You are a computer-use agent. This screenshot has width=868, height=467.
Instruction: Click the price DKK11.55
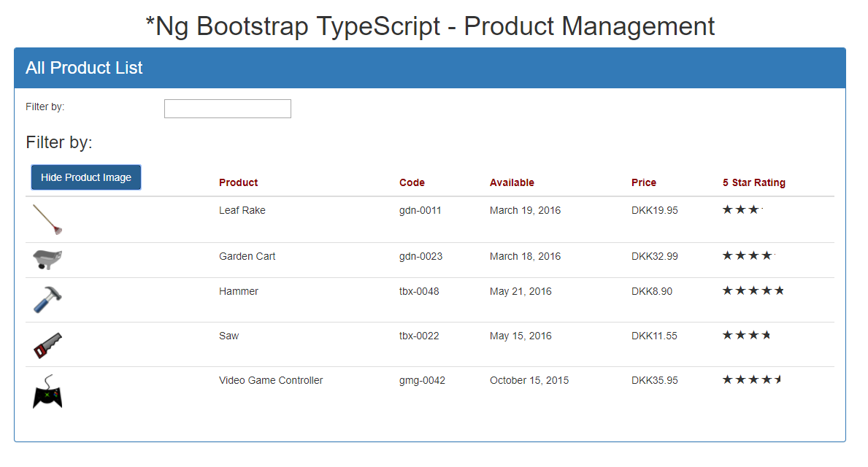(654, 336)
